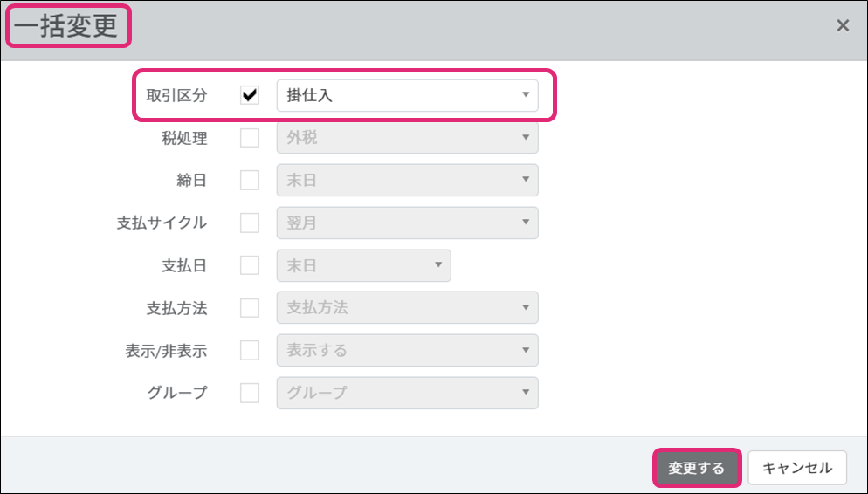
Task: Expand the 外税 tax handling dropdown
Action: point(407,138)
